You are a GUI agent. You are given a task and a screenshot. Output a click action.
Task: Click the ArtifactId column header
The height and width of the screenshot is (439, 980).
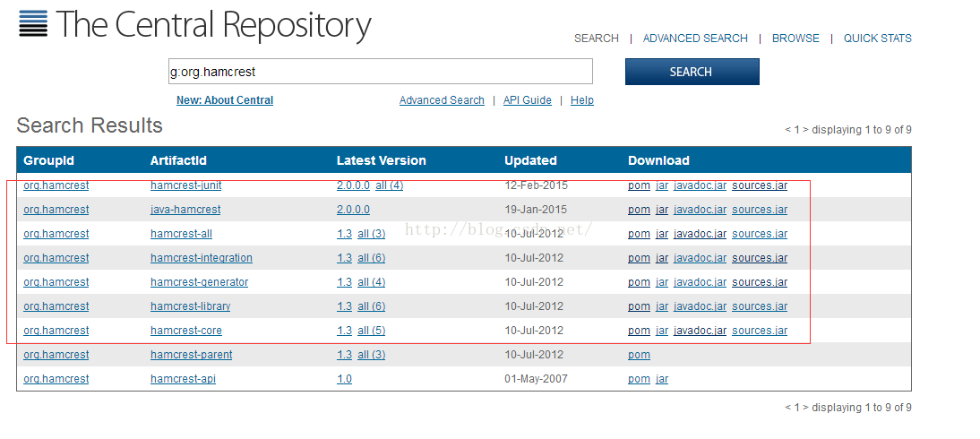point(179,160)
